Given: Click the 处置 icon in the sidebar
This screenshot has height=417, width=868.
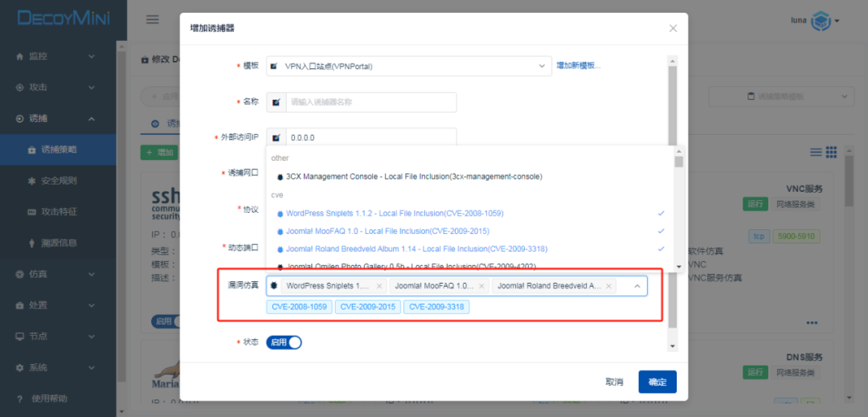Looking at the screenshot, I should pos(20,305).
